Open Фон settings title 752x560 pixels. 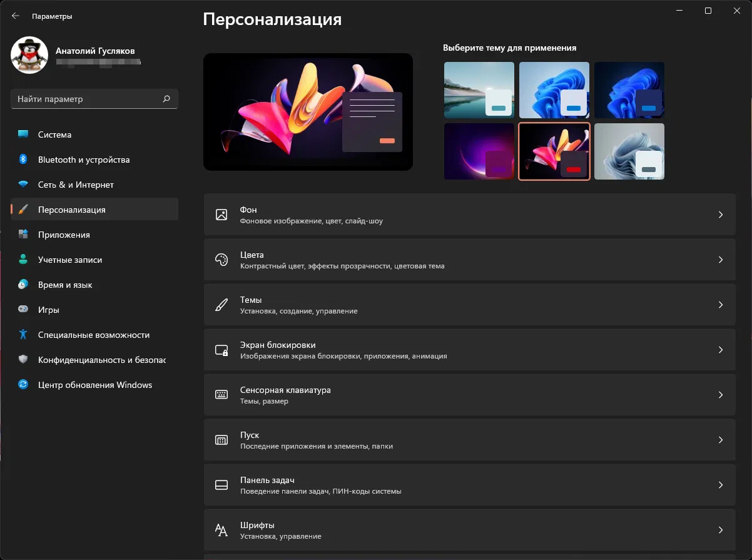248,210
